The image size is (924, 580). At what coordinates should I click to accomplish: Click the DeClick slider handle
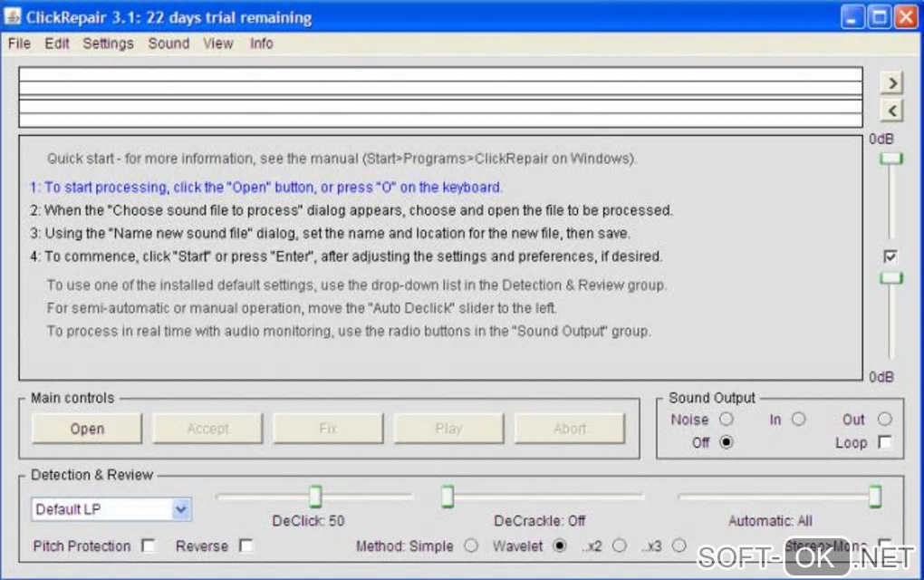click(315, 497)
